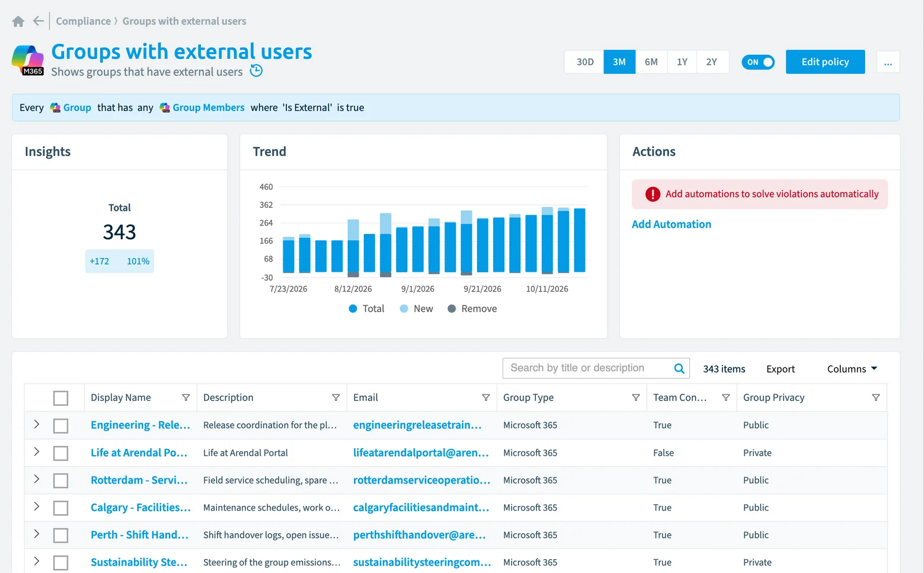The width and height of the screenshot is (924, 573).
Task: Toggle the Total legend swatch
Action: pos(353,308)
